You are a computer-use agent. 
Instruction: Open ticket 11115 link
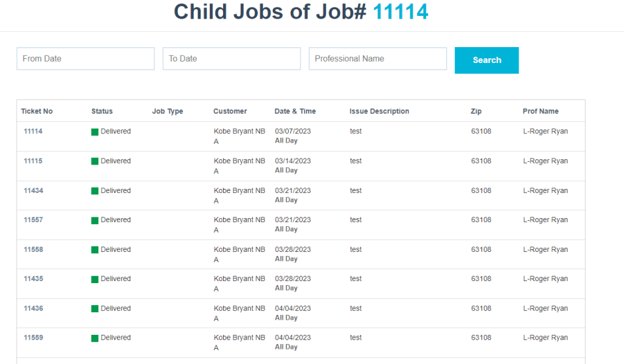(33, 161)
